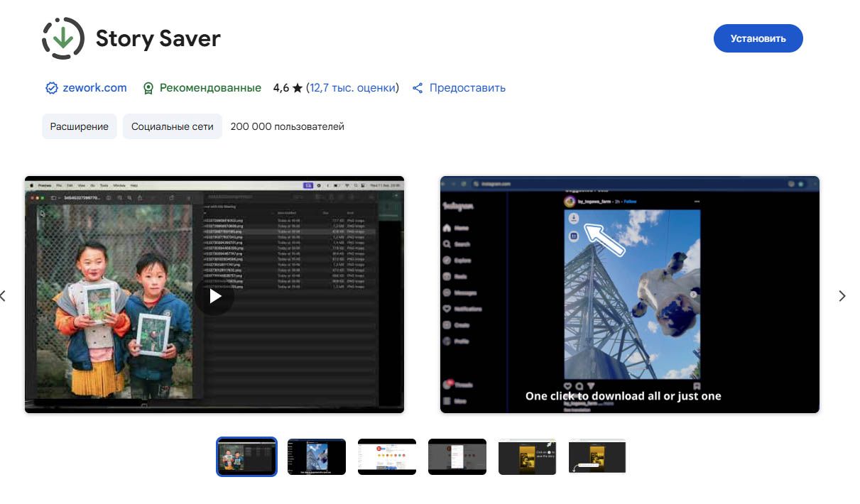Open the large Instagram screenshot slide

(630, 295)
